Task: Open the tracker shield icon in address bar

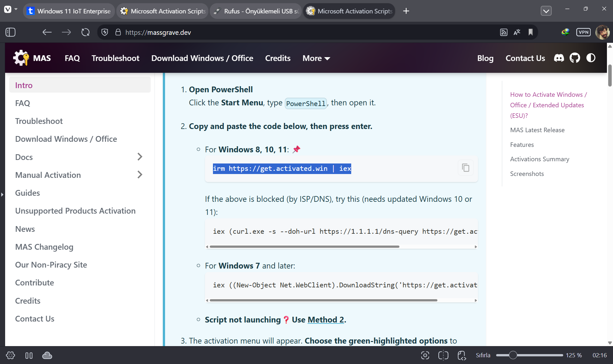Action: click(104, 32)
